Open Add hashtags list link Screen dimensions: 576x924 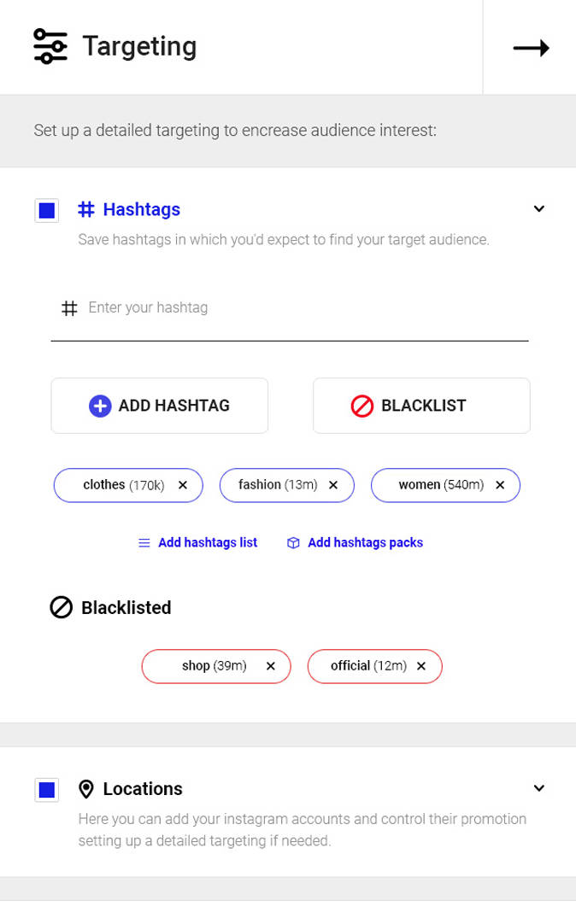click(x=207, y=542)
